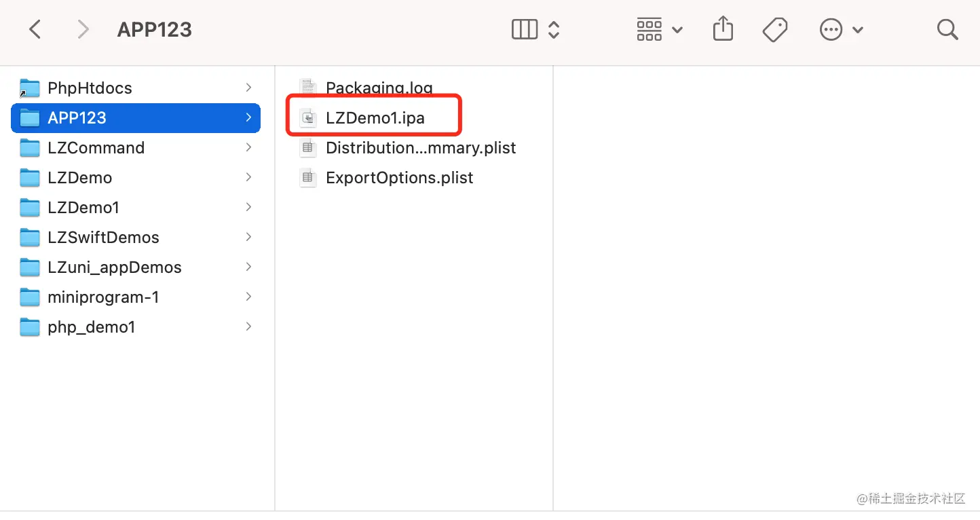Expand the LZCommand folder chevron

pyautogui.click(x=248, y=147)
